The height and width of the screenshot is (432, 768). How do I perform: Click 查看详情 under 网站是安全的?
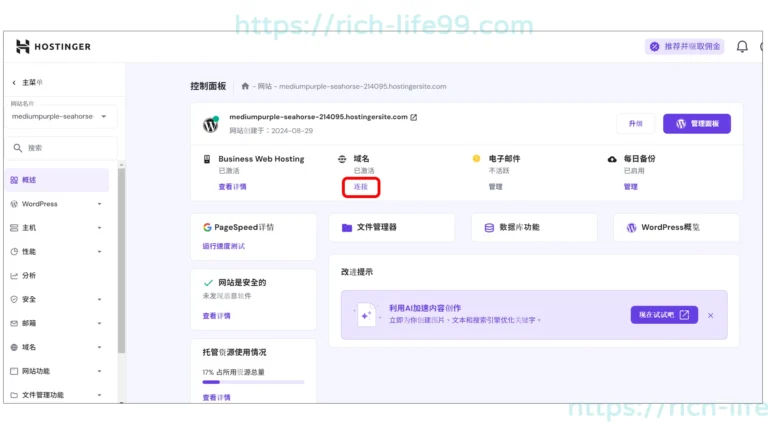(216, 316)
